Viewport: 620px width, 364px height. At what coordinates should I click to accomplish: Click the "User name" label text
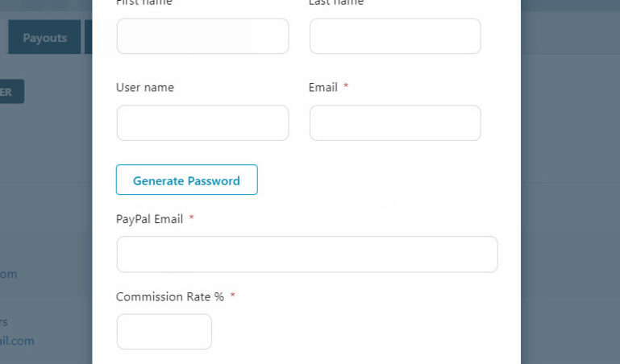click(145, 87)
